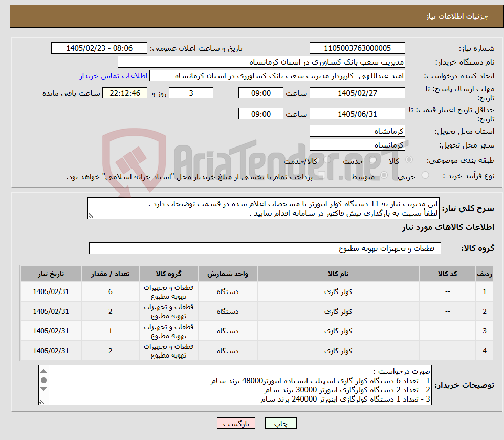Click response deadline time 09:00
The image size is (504, 440).
(260, 93)
